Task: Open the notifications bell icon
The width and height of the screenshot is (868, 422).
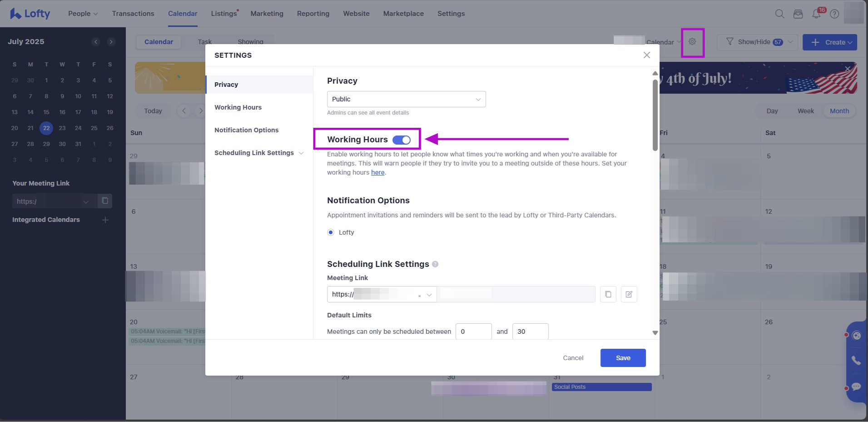Action: [816, 14]
